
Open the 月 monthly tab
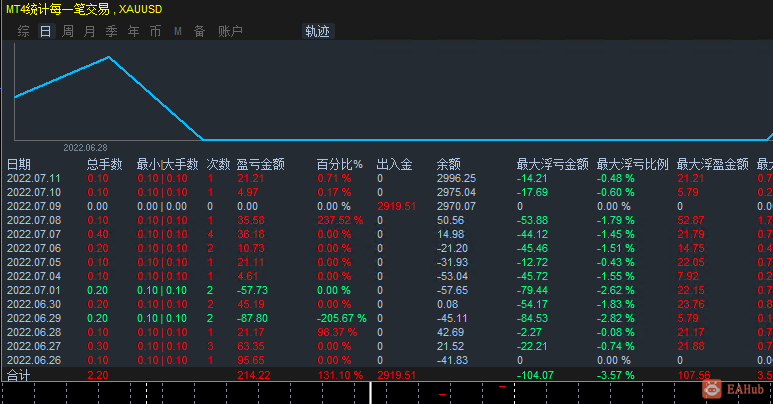point(90,32)
